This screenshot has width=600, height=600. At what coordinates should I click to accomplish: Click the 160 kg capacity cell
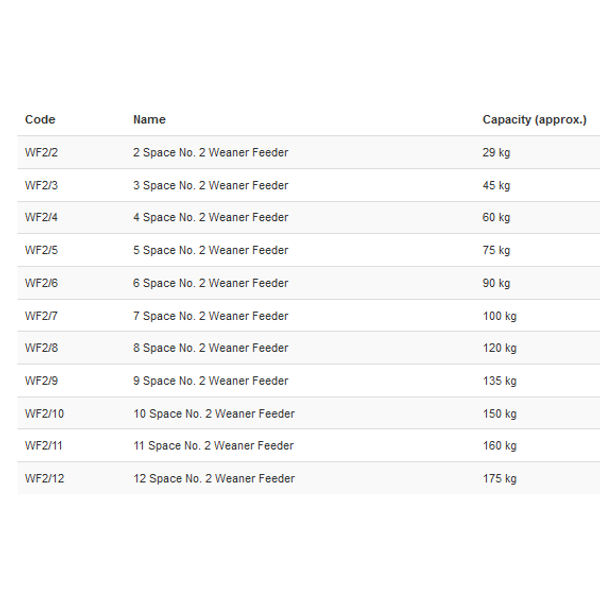[500, 446]
